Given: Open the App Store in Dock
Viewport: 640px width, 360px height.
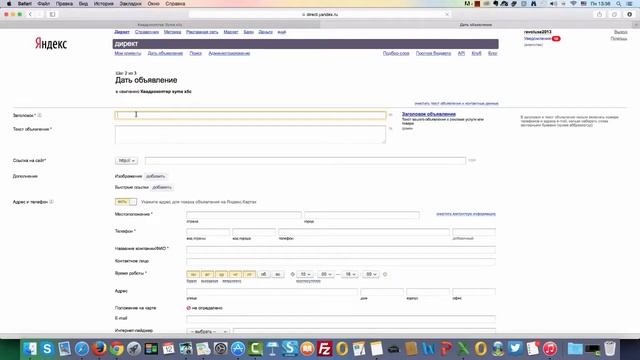Looking at the screenshot, I should click(x=238, y=349).
